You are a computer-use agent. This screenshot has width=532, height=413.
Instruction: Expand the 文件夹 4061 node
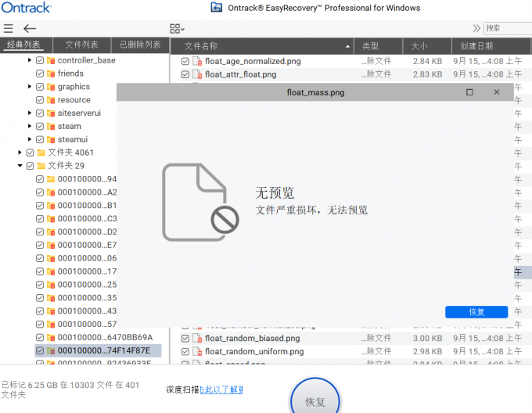tap(20, 153)
